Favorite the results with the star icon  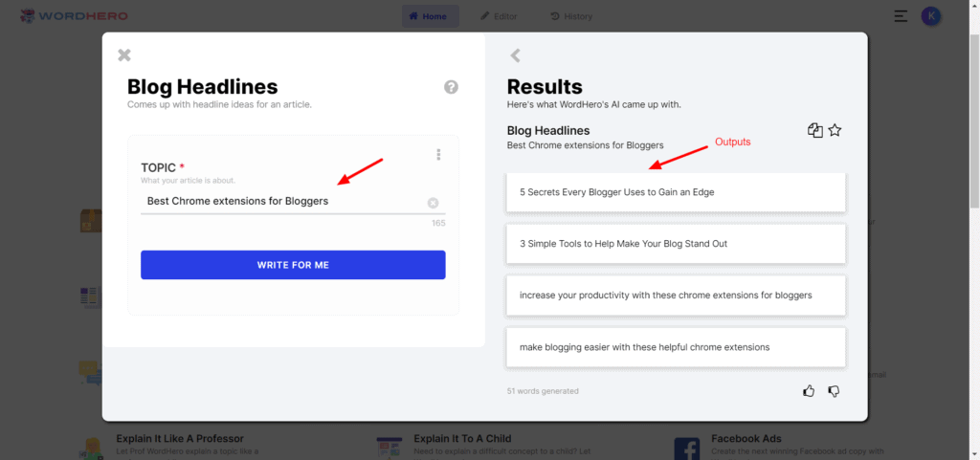coord(835,131)
